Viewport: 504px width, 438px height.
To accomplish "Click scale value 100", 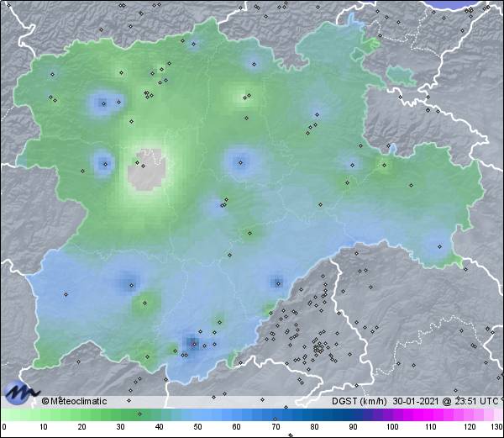I will pos(392,427).
